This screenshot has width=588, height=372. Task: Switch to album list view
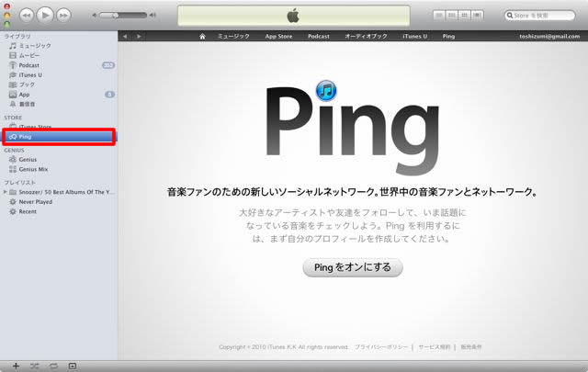(x=452, y=16)
